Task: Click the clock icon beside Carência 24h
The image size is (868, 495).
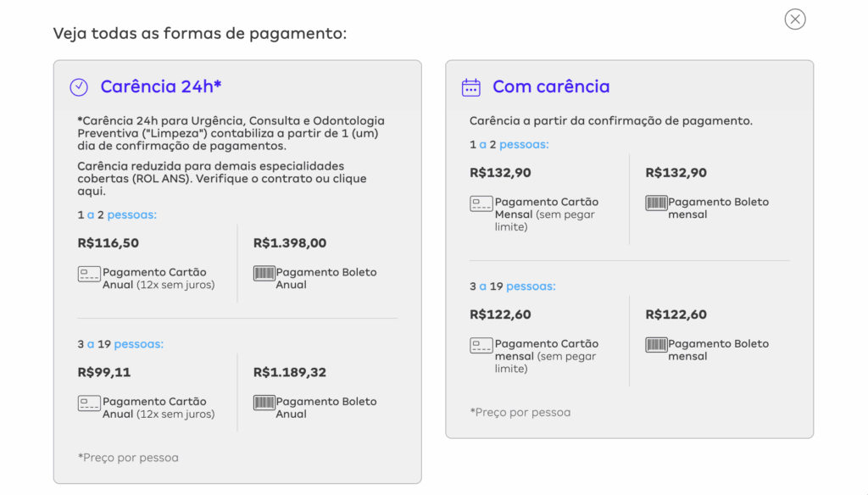Action: point(79,87)
